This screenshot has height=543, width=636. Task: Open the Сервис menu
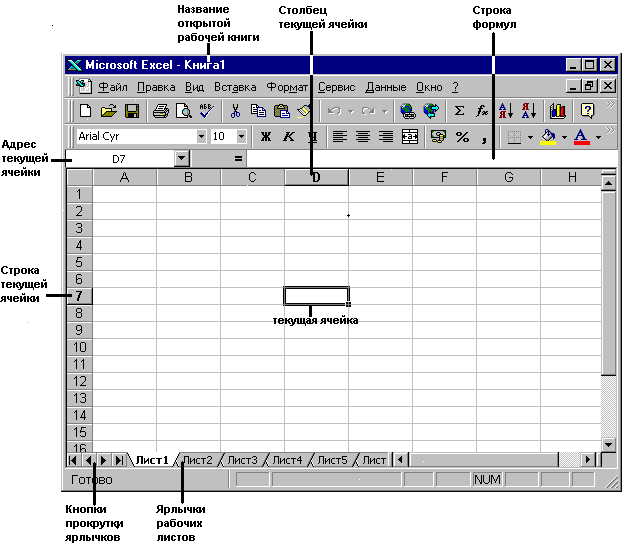point(336,87)
